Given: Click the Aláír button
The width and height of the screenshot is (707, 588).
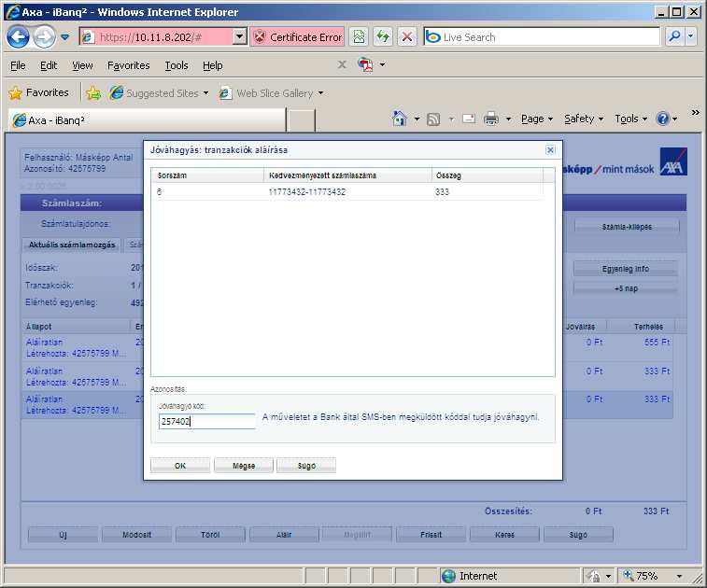Looking at the screenshot, I should click(x=284, y=535).
